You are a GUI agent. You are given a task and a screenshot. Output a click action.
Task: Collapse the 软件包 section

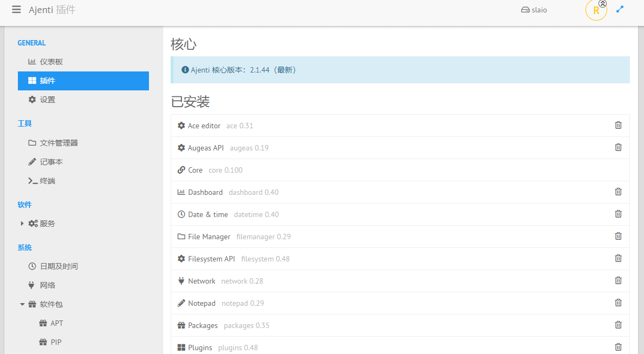[22, 304]
